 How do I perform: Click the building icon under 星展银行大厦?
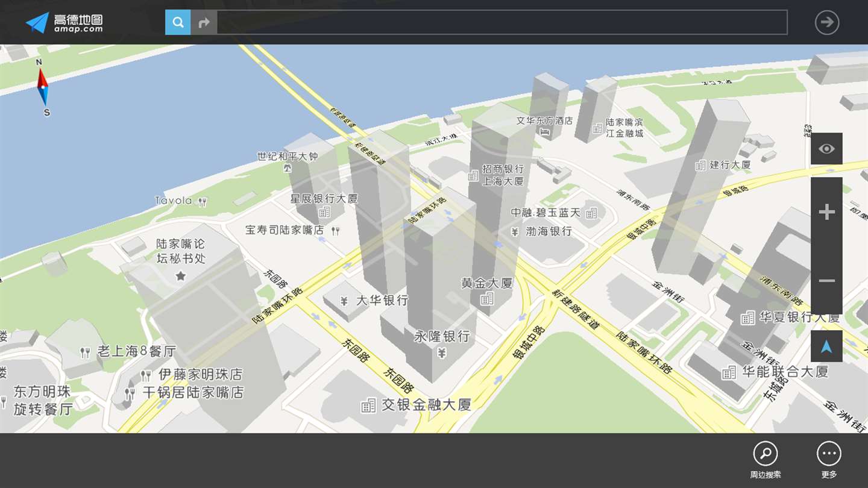click(x=324, y=211)
